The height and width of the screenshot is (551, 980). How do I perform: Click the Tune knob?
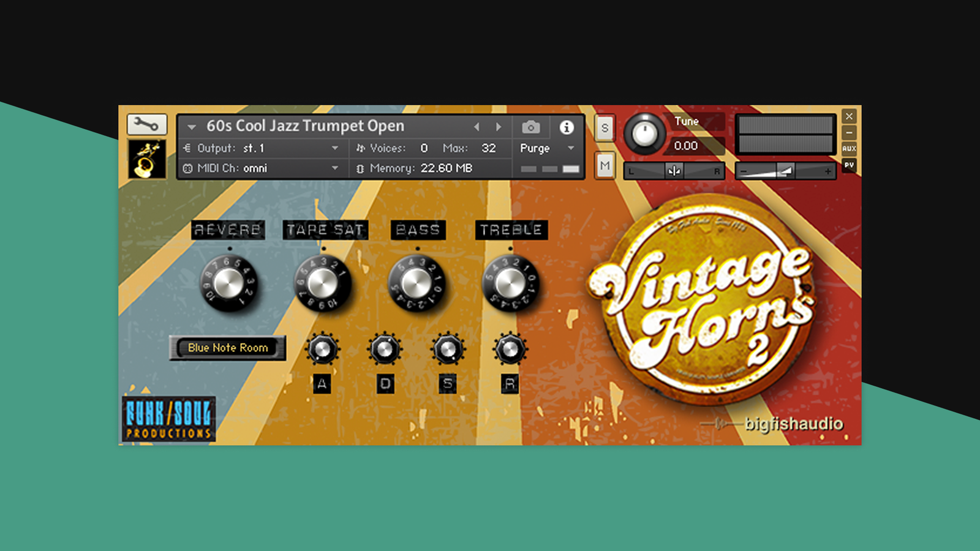tap(644, 133)
